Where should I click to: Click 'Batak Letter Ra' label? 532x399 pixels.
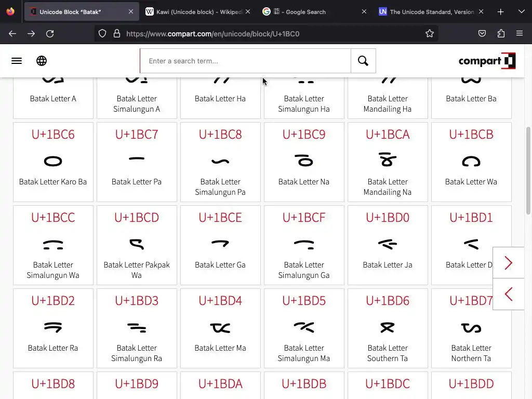pyautogui.click(x=53, y=348)
